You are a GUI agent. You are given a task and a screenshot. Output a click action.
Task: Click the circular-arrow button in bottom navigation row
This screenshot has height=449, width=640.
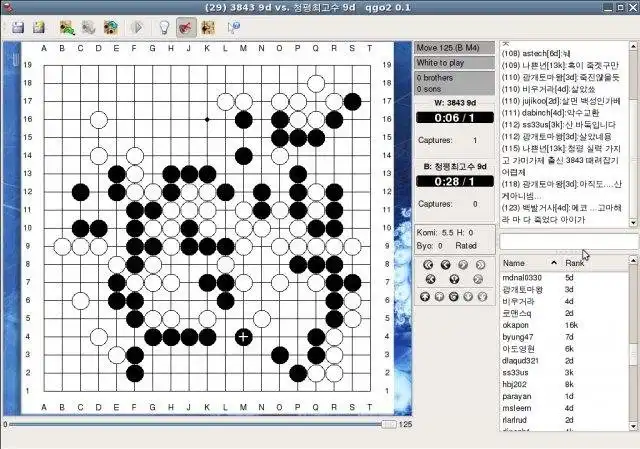(453, 297)
